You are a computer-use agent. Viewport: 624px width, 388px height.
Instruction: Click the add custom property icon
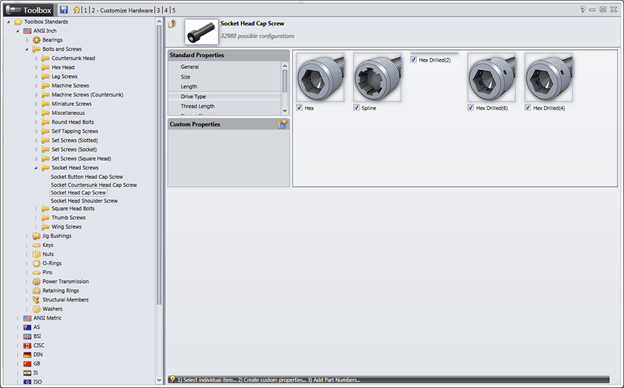282,124
